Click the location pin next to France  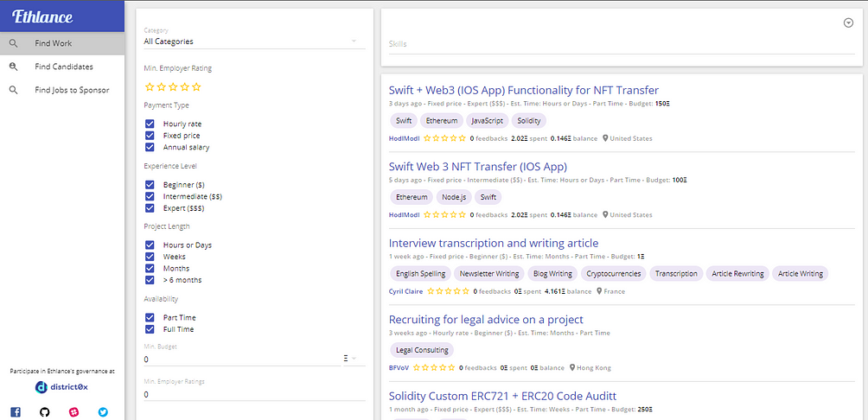(599, 291)
